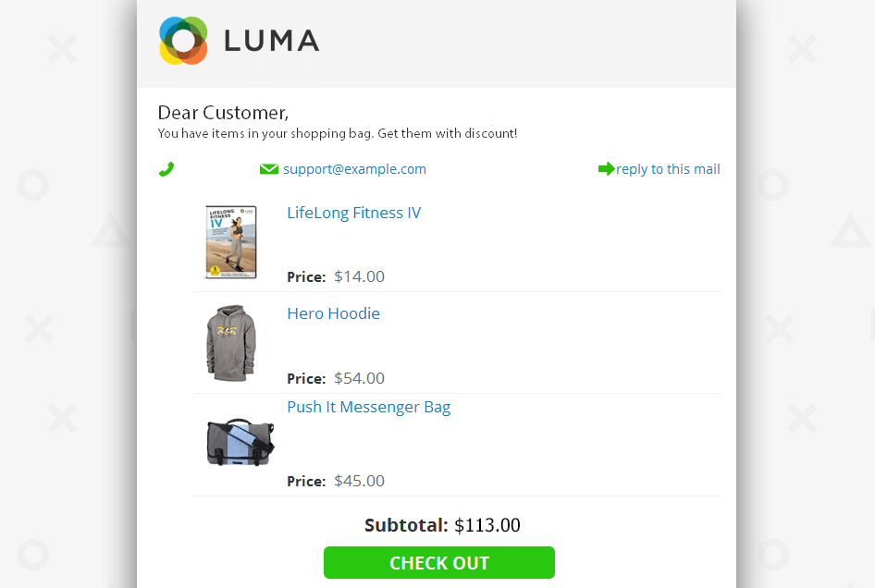The height and width of the screenshot is (588, 875).
Task: Click the green arrow reply icon
Action: [x=607, y=169]
